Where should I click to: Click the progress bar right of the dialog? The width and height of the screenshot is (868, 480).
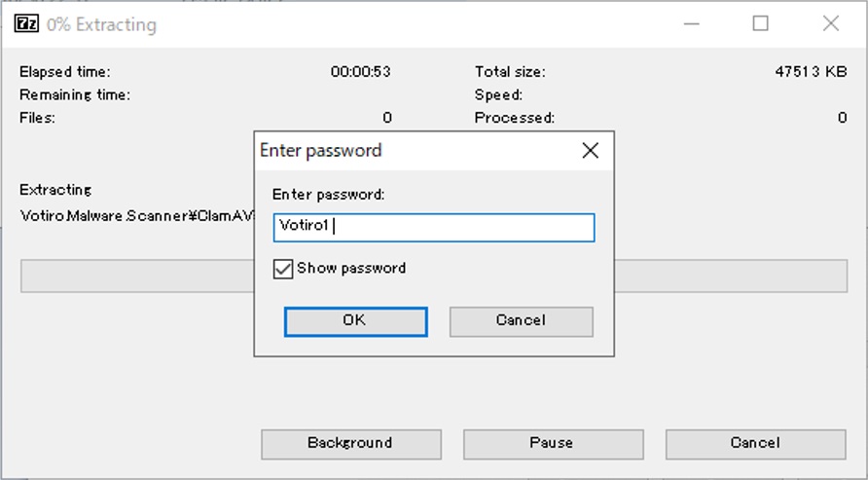[731, 276]
